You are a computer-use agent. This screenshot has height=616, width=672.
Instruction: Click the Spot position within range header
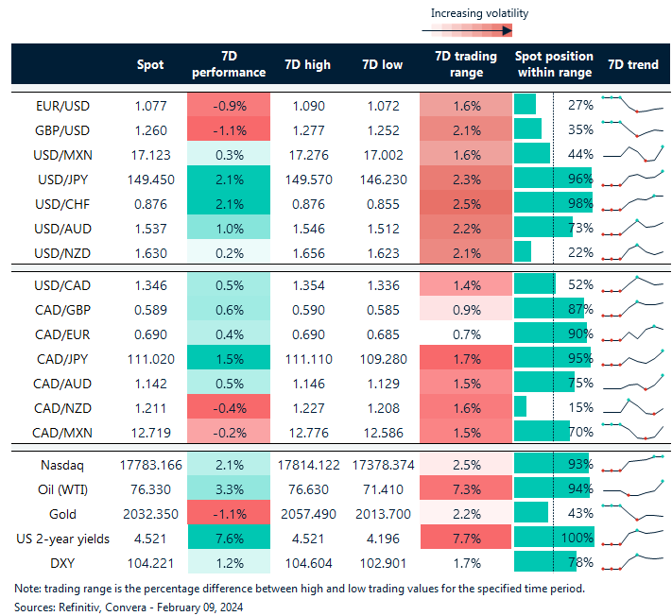553,65
